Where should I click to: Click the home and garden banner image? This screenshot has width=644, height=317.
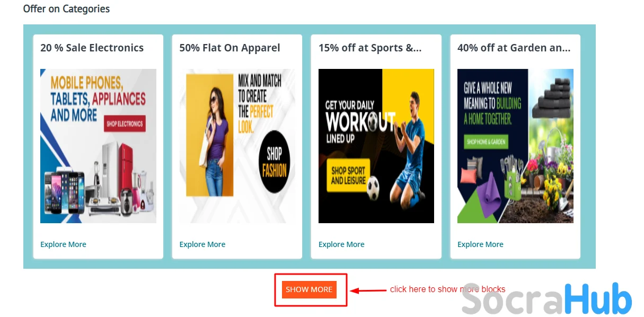515,146
